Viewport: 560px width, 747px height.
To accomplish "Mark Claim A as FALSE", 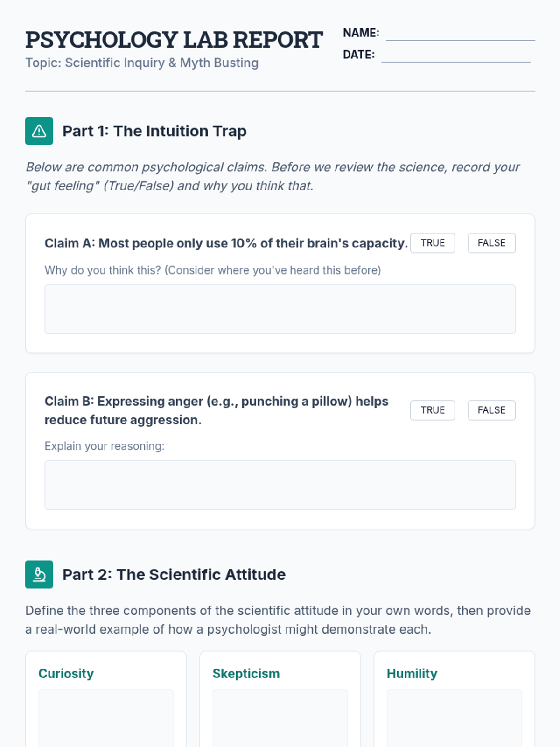I will coord(491,243).
